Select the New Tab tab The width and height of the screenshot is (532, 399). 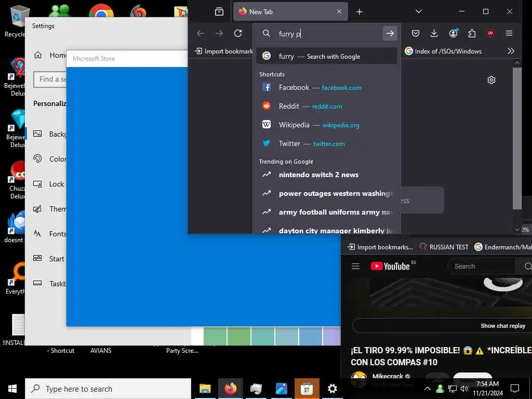290,12
